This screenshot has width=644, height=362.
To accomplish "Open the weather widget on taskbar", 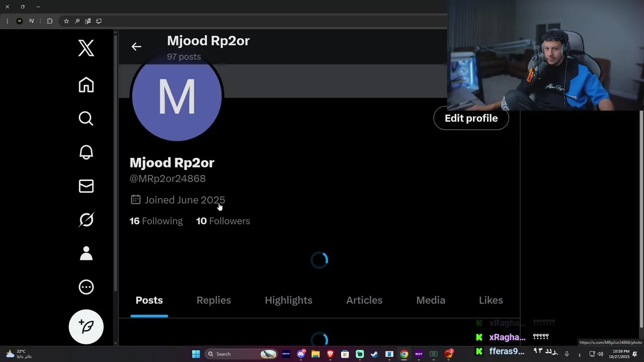I will click(x=19, y=354).
